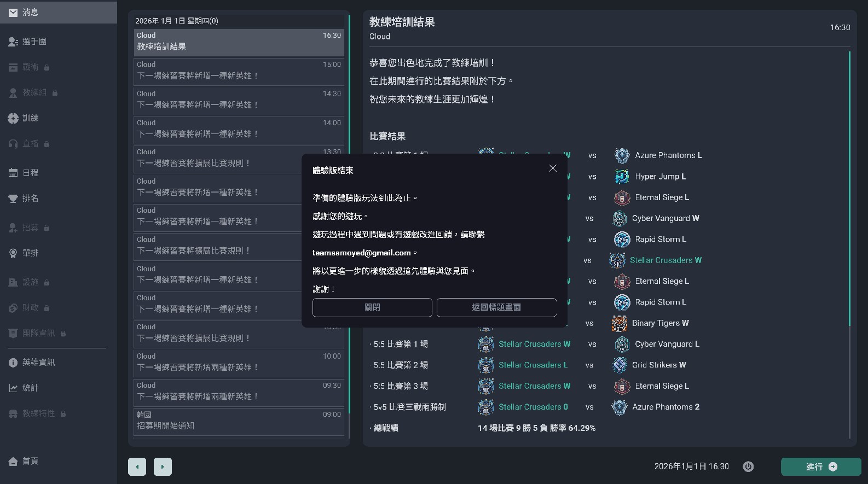Click the Hyper Jump L text
Image resolution: width=868 pixels, height=484 pixels.
pos(661,177)
